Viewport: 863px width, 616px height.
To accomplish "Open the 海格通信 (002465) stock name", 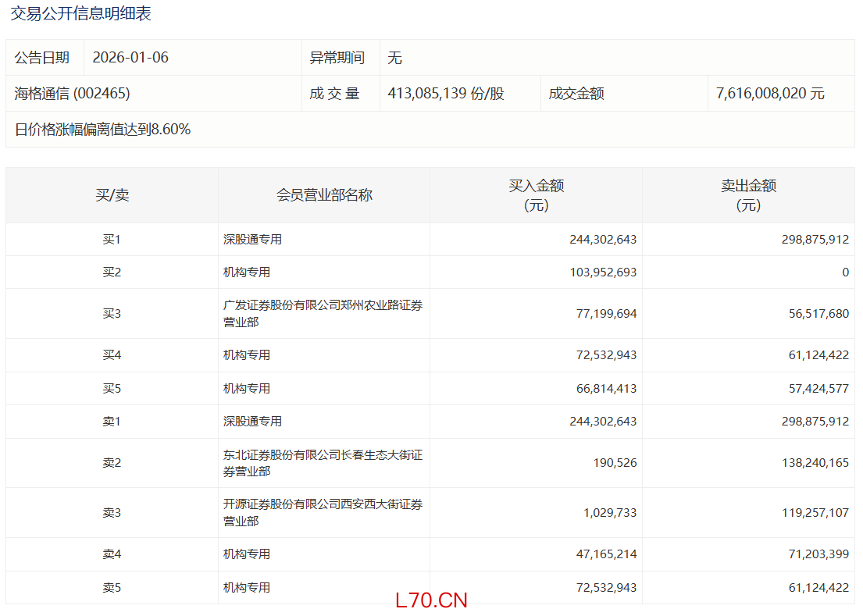I will [72, 94].
